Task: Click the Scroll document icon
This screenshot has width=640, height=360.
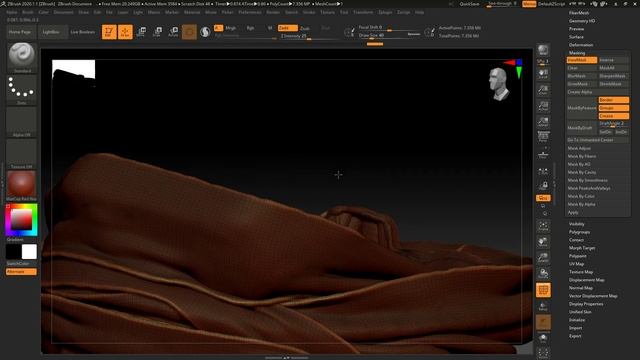Action: (x=543, y=74)
